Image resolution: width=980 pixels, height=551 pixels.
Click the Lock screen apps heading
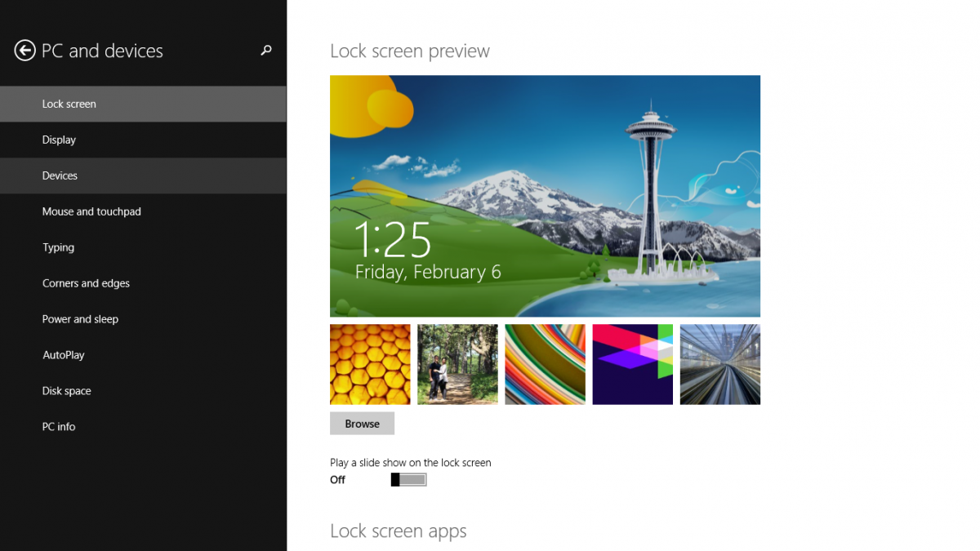pos(399,531)
